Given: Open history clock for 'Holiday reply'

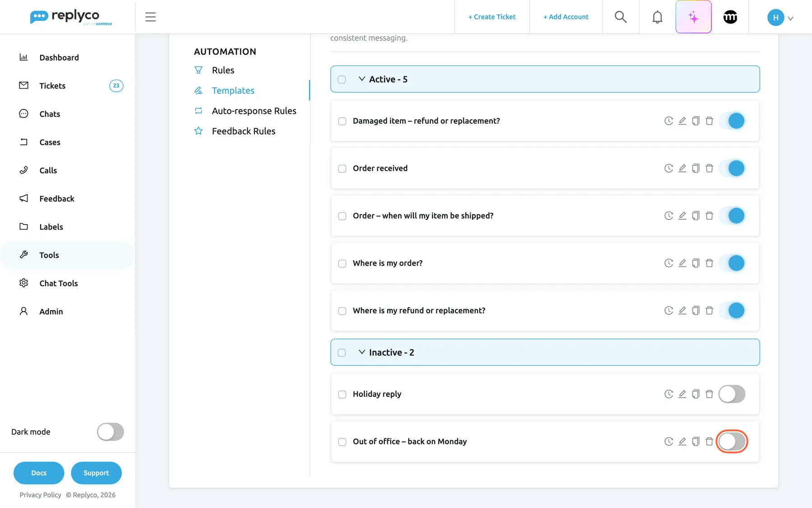Looking at the screenshot, I should [x=669, y=394].
